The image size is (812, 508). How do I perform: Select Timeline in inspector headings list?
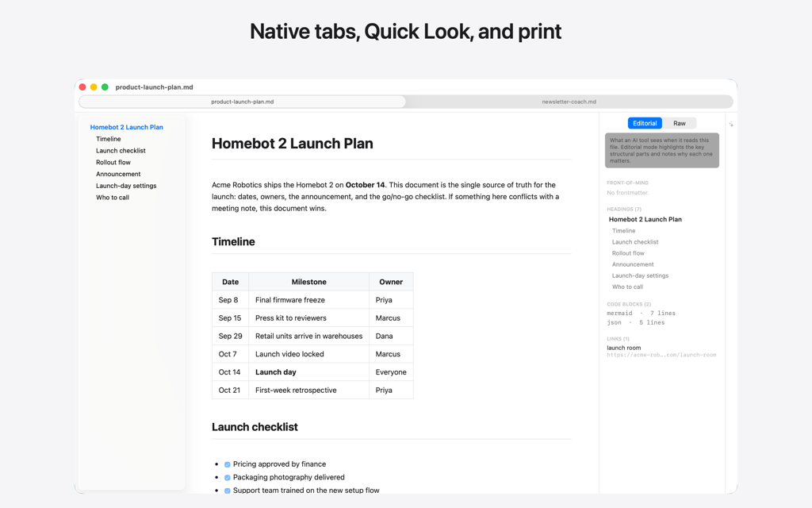click(623, 231)
